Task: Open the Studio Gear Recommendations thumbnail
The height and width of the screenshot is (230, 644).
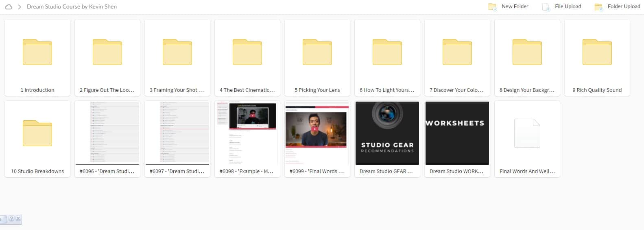Action: (x=387, y=133)
